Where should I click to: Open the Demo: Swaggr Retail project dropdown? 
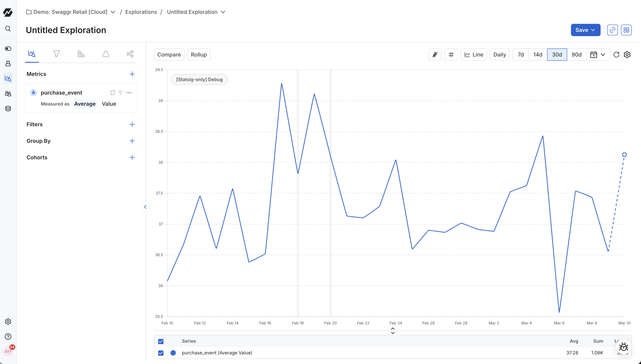point(113,12)
